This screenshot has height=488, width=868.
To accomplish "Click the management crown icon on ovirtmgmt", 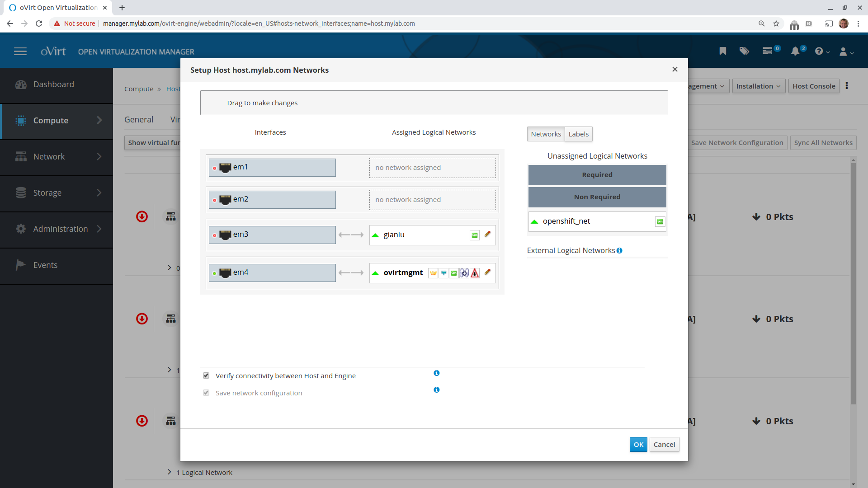I will (x=433, y=273).
